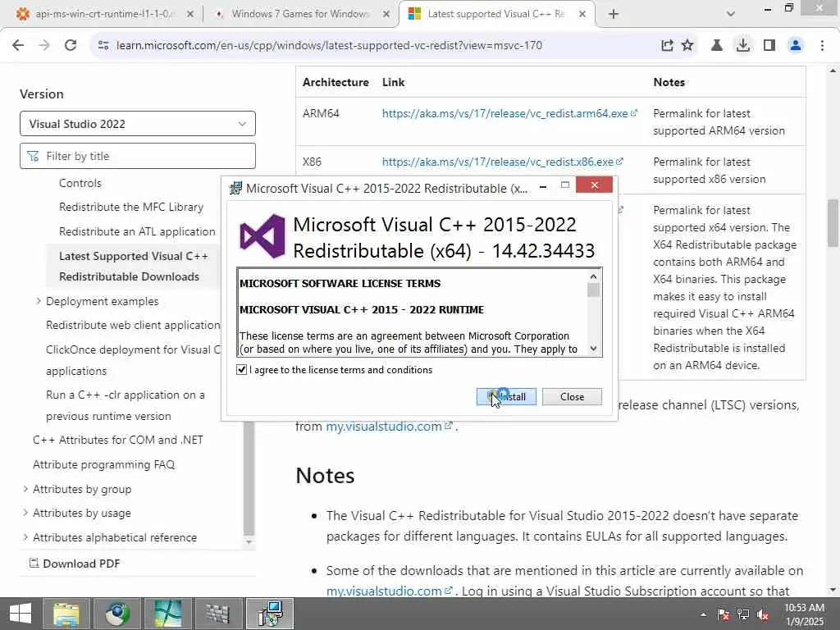This screenshot has height=630, width=840.
Task: Open Attribute programming FAQ
Action: click(104, 464)
